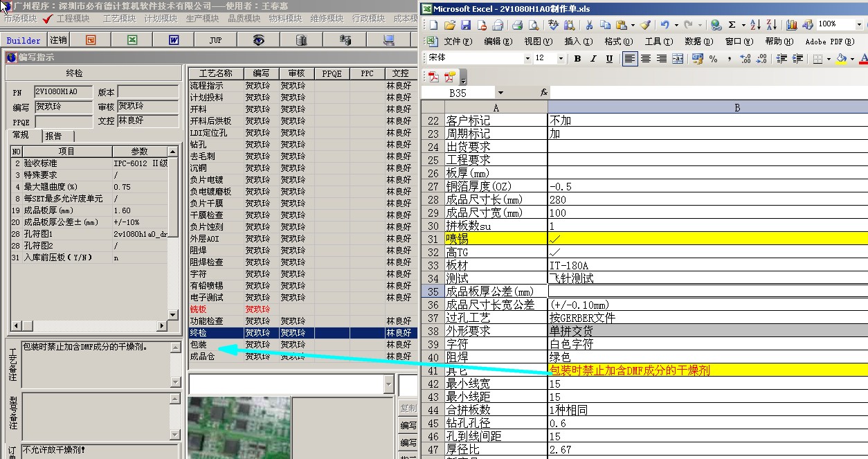
Task: Select Excel cell 包装时禁止加含DMF成分的干燥剂
Action: [707, 370]
